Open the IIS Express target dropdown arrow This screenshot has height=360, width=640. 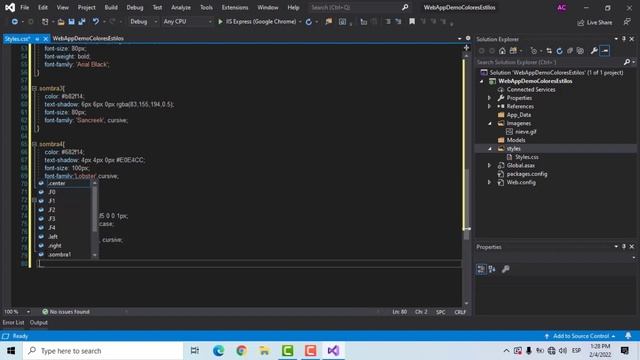300,22
